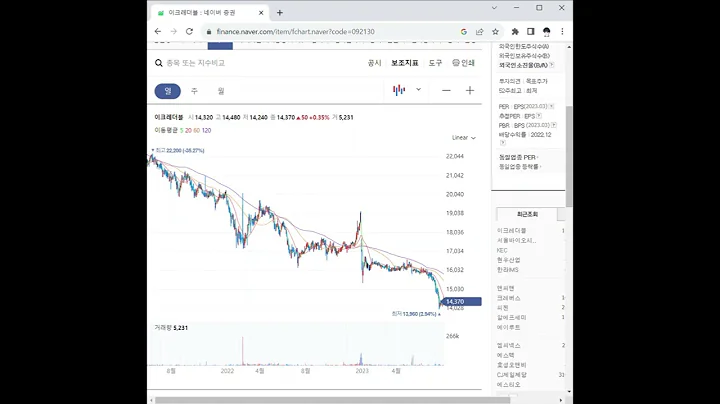Click the 최고 22,200 high marker
Viewport: 720px width, 404px height.
coord(178,151)
